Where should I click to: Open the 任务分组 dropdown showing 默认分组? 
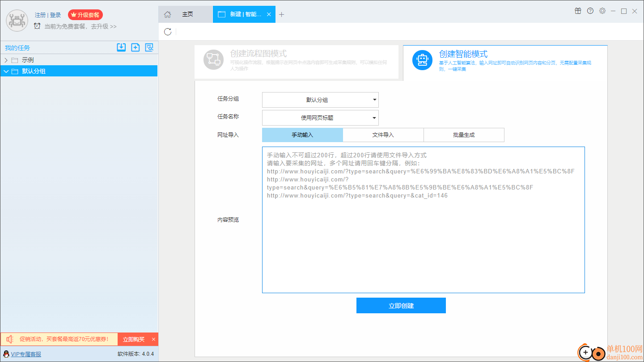(x=320, y=100)
